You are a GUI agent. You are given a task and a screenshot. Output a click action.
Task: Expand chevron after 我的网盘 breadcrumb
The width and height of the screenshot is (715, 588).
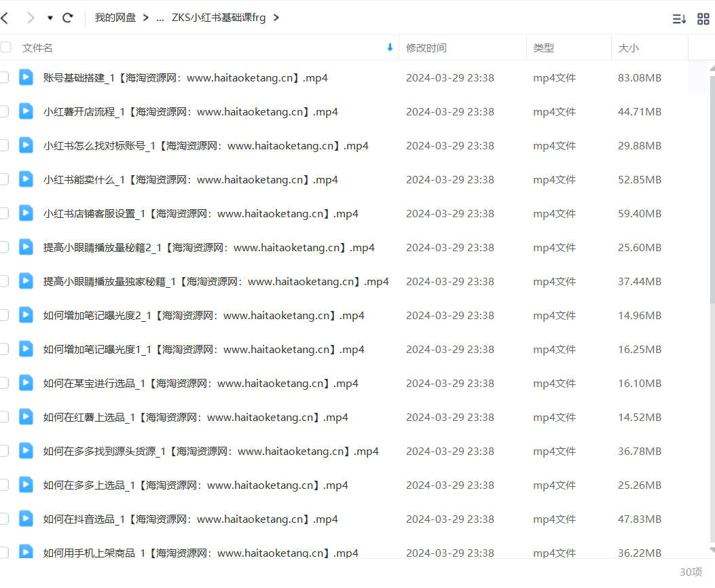145,18
